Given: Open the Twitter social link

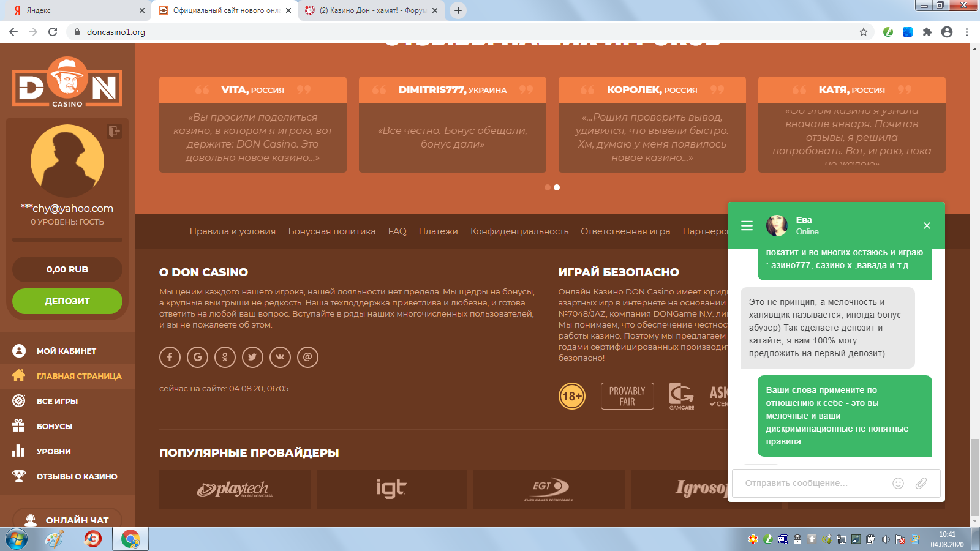Looking at the screenshot, I should pos(252,357).
